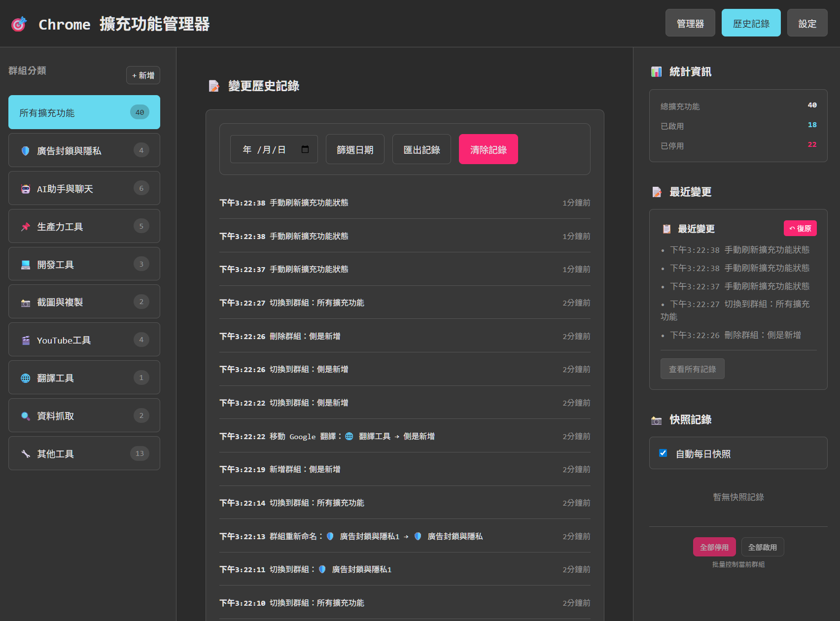This screenshot has height=621, width=840.
Task: Select the 歷史記錄 tab
Action: point(750,23)
